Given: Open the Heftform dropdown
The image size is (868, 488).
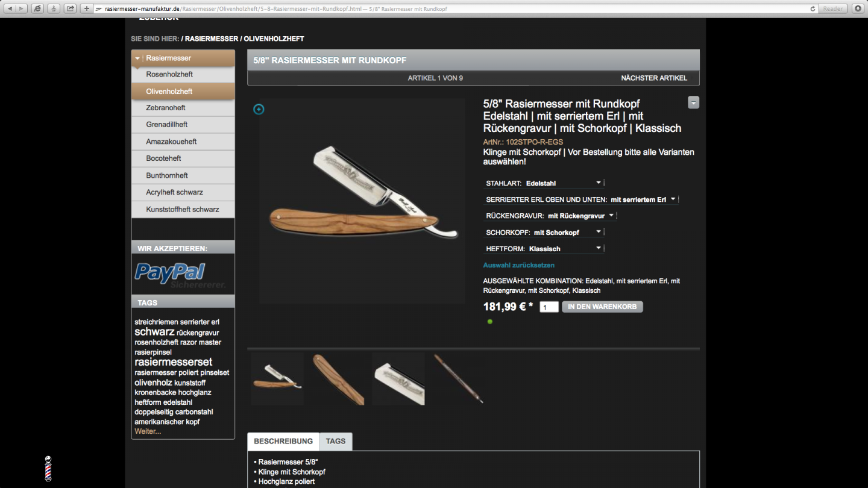Looking at the screenshot, I should click(x=543, y=248).
